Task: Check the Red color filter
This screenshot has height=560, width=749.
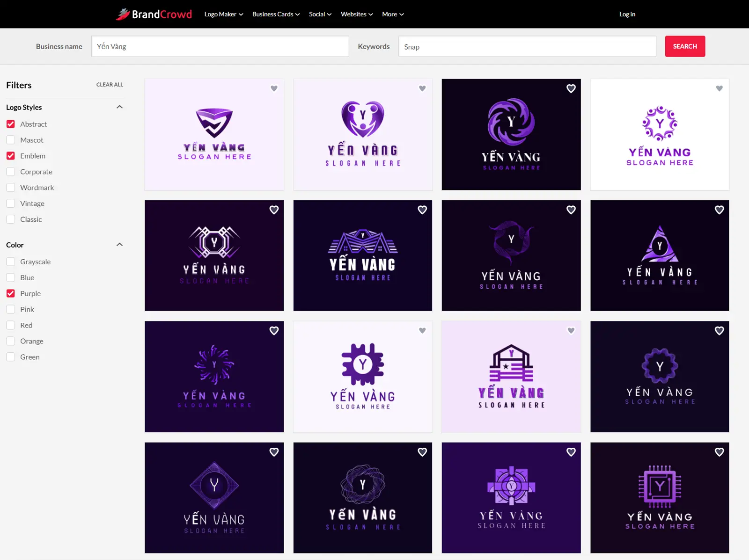Action: [x=11, y=325]
